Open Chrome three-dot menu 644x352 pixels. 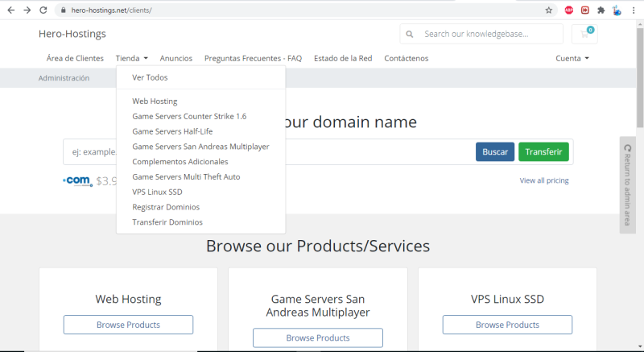[634, 10]
